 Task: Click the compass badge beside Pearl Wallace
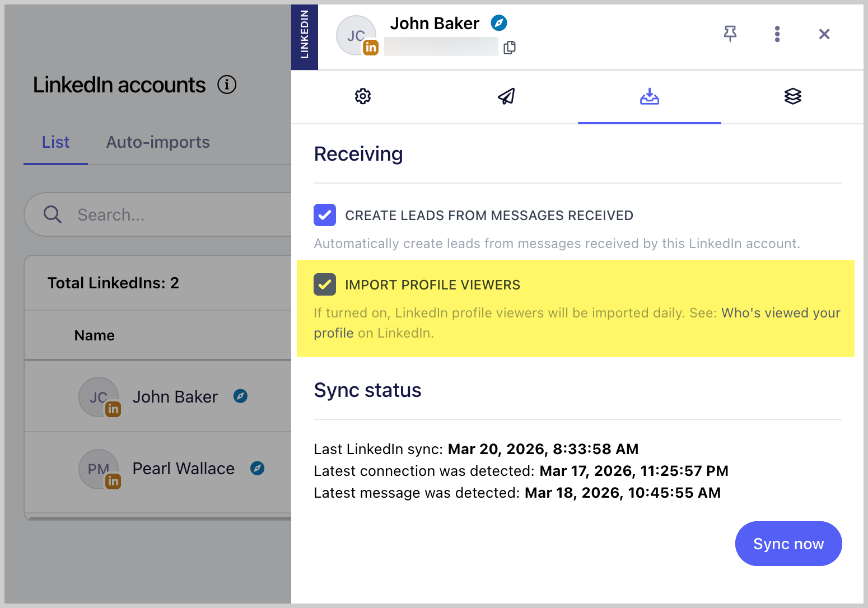(257, 468)
